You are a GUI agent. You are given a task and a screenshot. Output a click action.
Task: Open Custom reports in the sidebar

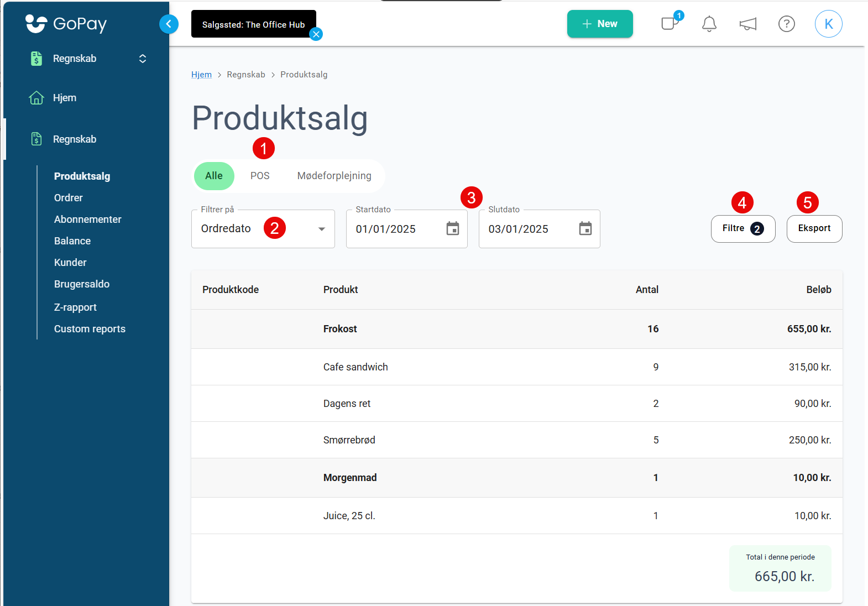point(90,329)
